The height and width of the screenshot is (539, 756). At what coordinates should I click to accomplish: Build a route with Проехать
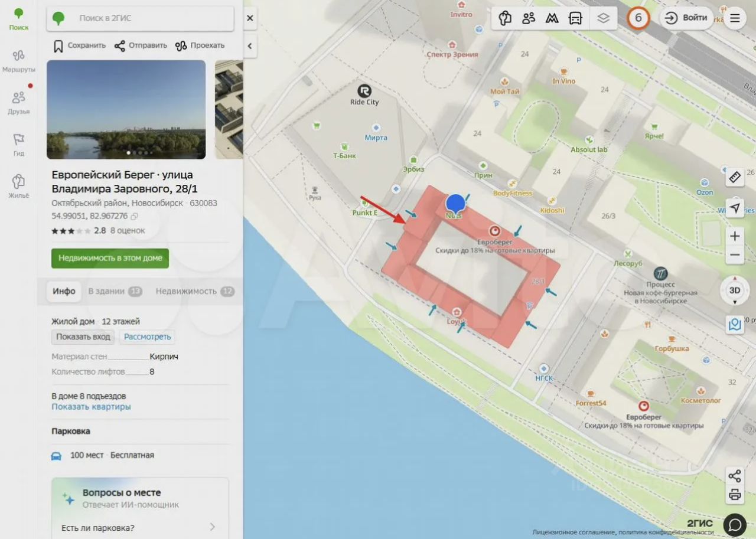pos(200,45)
